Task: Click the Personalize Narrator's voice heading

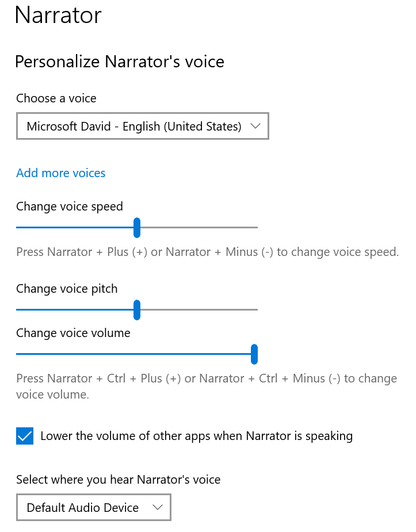Action: coord(120,62)
